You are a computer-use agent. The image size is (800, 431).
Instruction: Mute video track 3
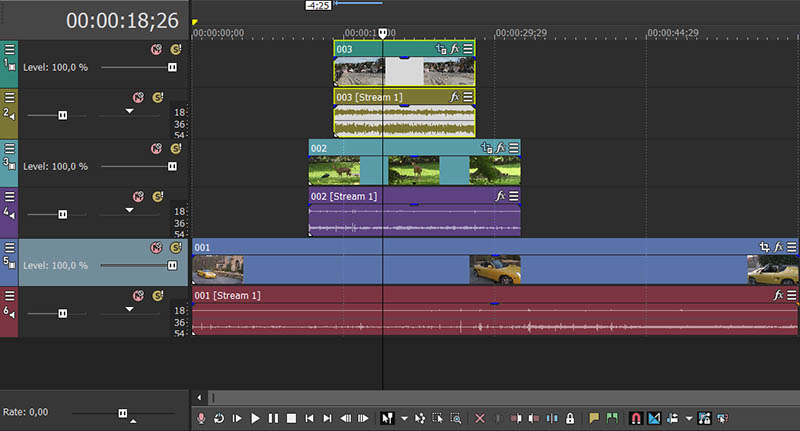coord(156,148)
